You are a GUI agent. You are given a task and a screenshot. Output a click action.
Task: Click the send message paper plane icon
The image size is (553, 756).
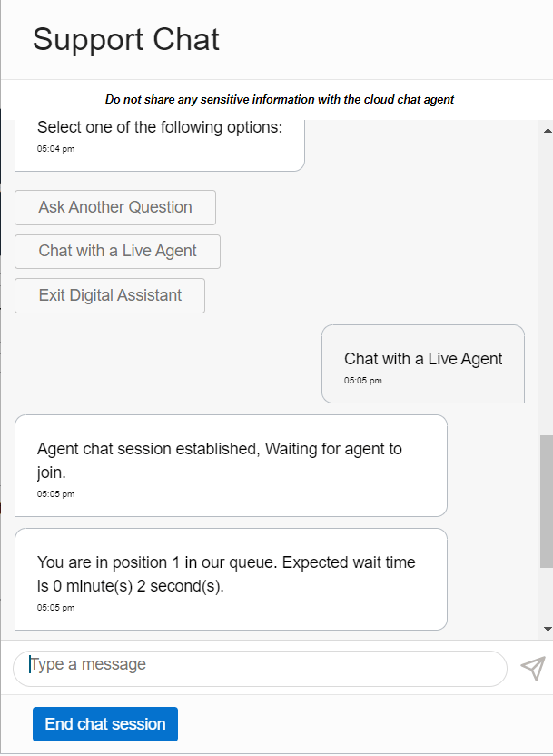tap(533, 669)
